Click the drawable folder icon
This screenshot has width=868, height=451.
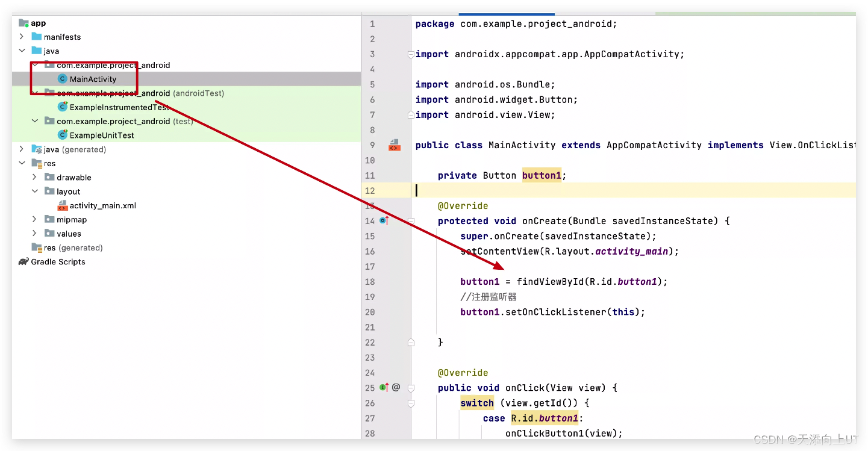point(49,177)
